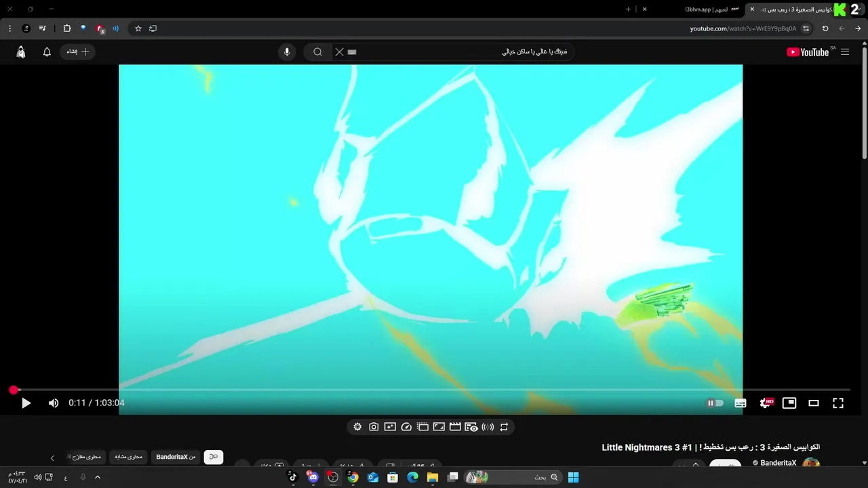Take a video screenshot with the camera icon
This screenshot has width=868, height=488.
[374, 427]
